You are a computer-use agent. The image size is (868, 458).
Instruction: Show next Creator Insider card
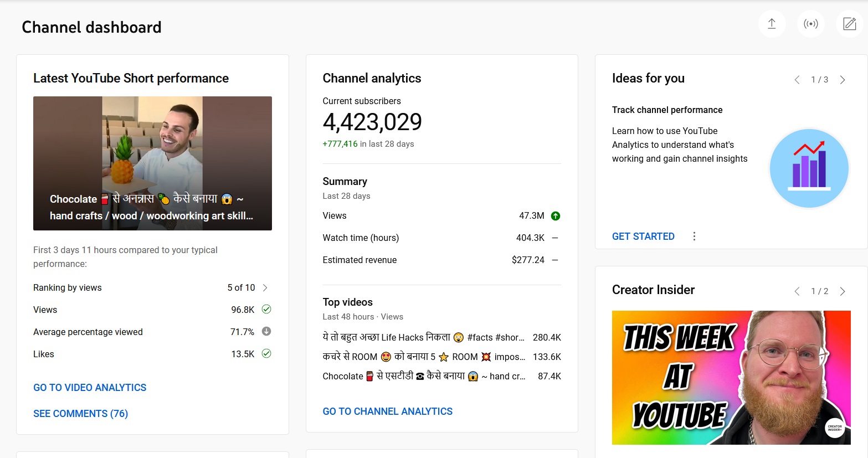(x=843, y=291)
